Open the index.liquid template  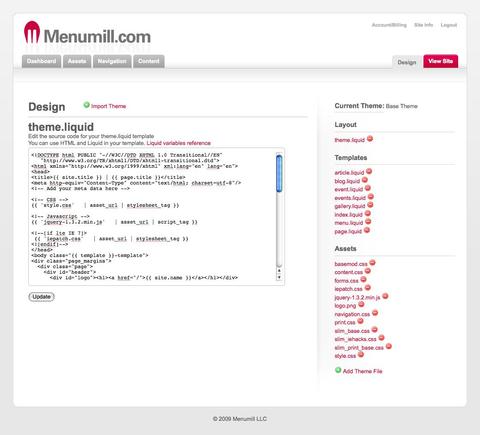coord(348,214)
